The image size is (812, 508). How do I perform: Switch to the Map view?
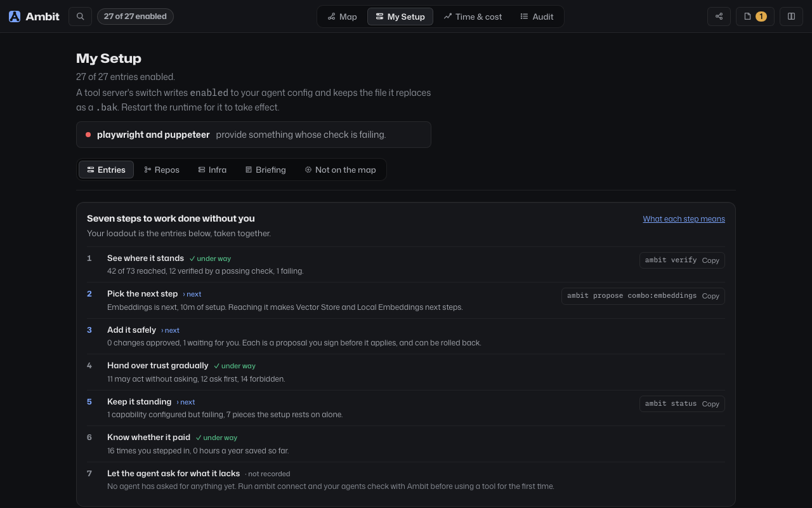tap(343, 17)
